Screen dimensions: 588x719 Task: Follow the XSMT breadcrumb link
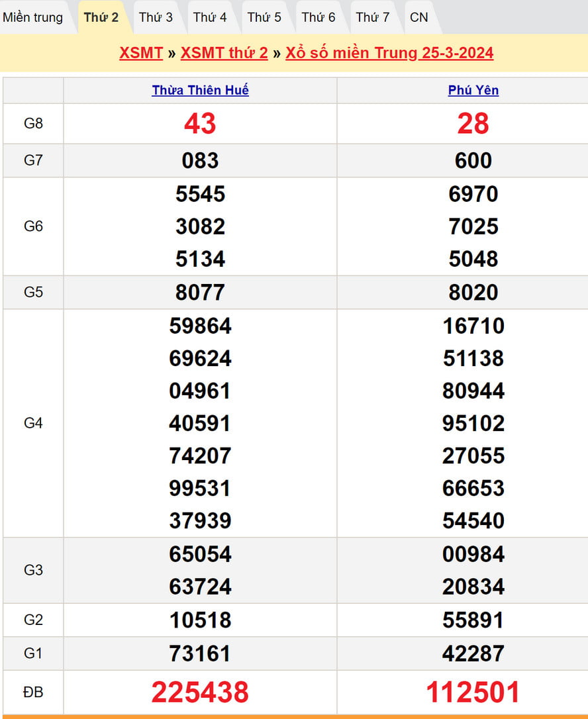141,53
